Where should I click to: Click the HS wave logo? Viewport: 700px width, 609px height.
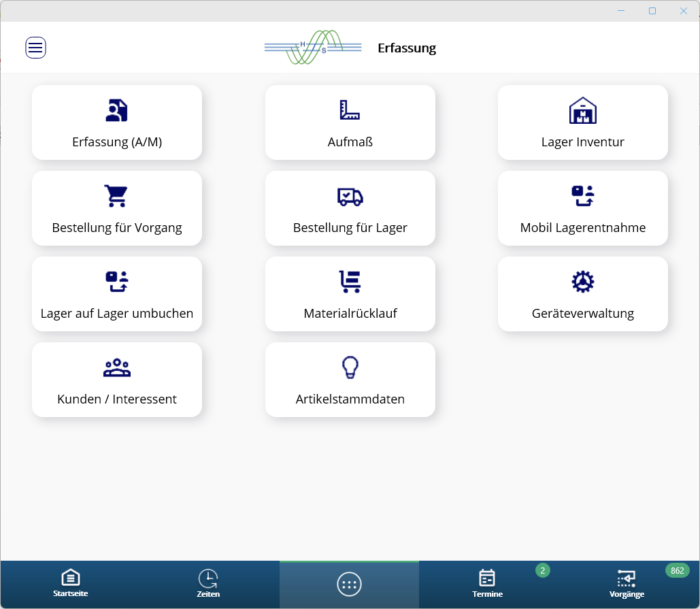[313, 48]
